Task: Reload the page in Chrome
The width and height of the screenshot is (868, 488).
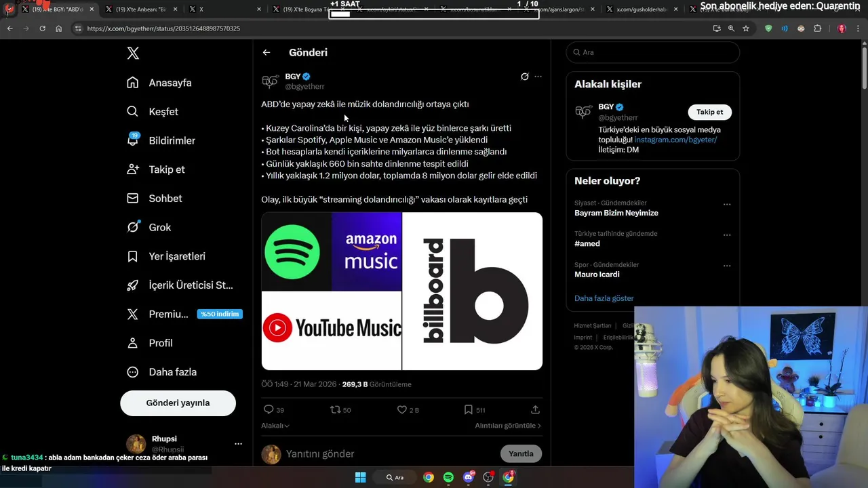Action: point(42,28)
